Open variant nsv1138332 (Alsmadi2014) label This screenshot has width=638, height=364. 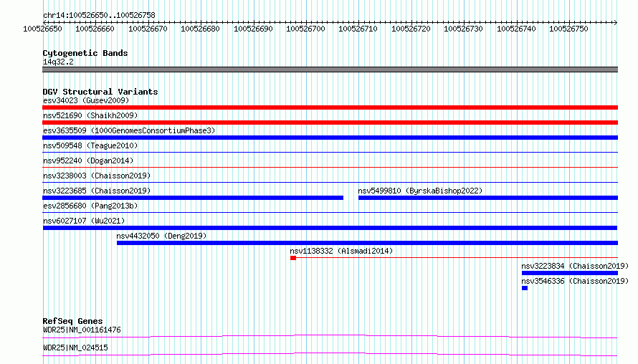pyautogui.click(x=341, y=251)
